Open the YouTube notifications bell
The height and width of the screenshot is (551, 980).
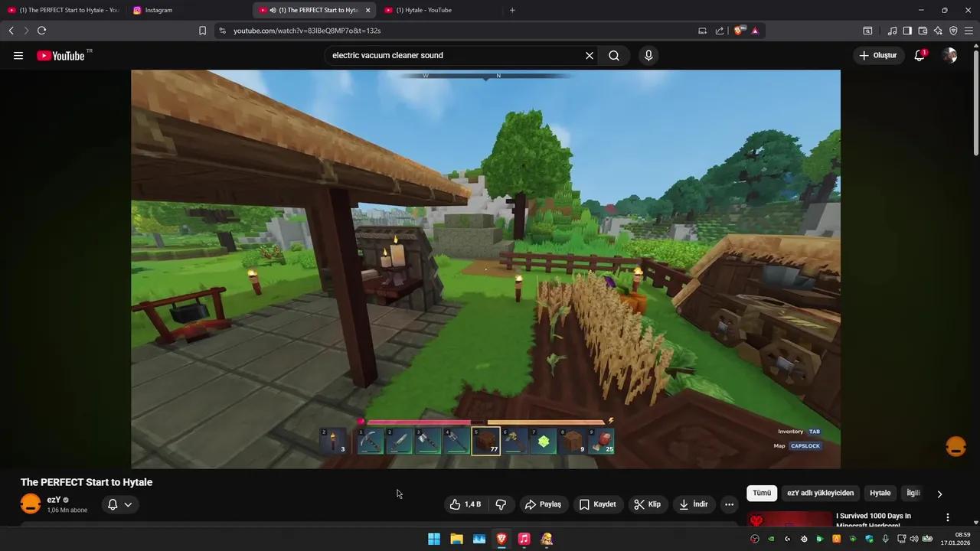tap(920, 55)
